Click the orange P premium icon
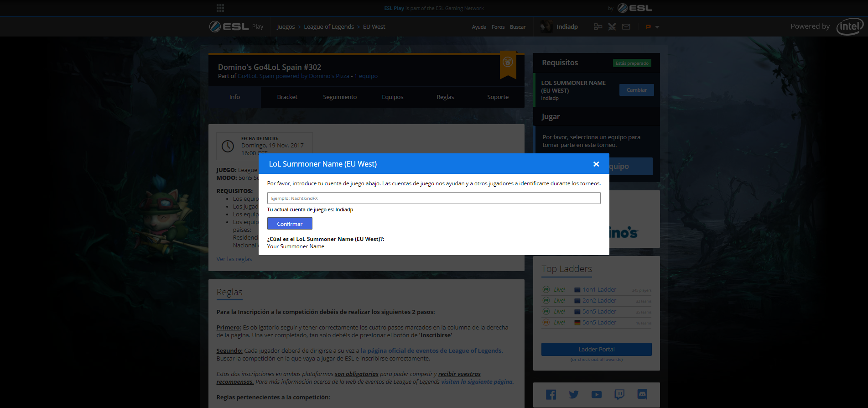The height and width of the screenshot is (408, 868). pos(648,27)
